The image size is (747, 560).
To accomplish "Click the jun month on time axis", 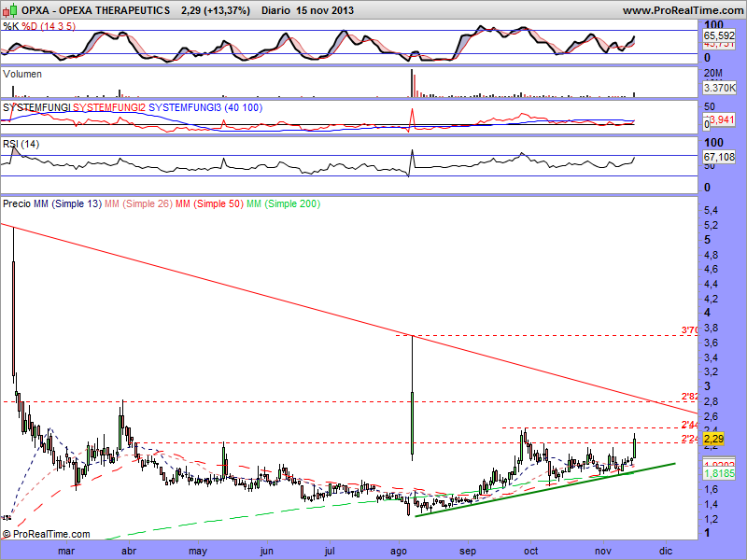I will coord(267,551).
